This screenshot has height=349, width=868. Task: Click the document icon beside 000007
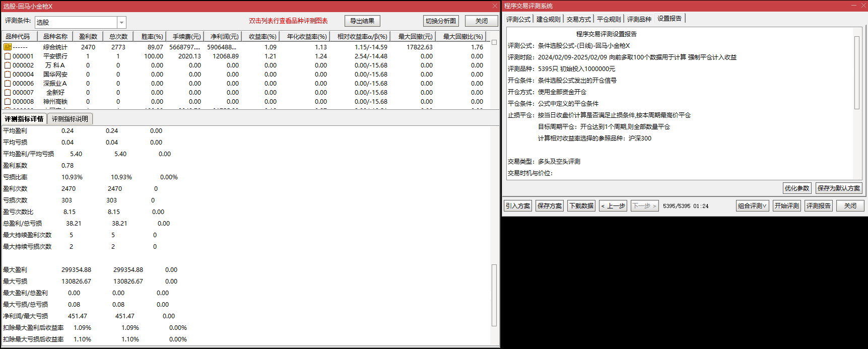pos(8,92)
